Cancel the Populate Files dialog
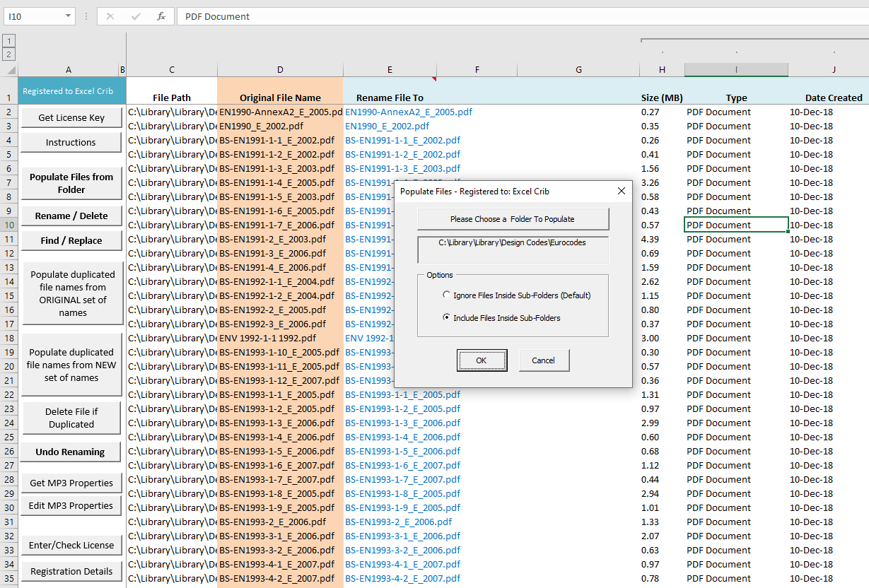This screenshot has width=869, height=588. tap(544, 360)
